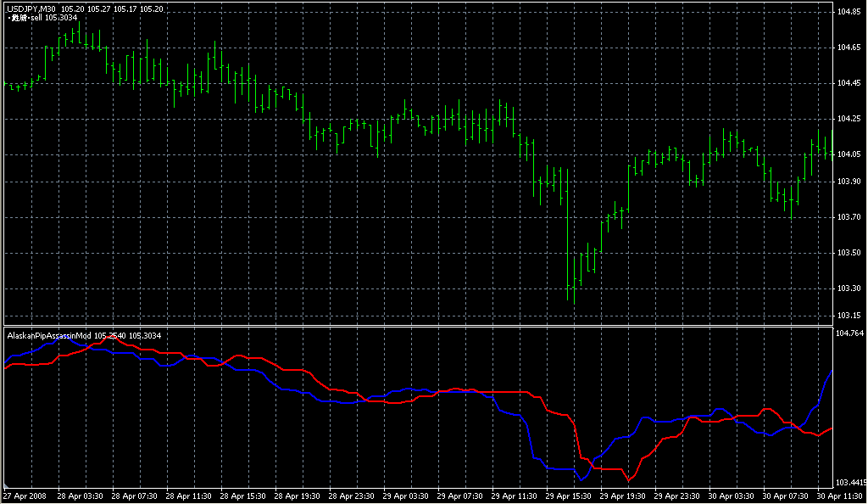Click the divider between chart and indicator window
Viewport: 868px width, 504px height.
415,326
